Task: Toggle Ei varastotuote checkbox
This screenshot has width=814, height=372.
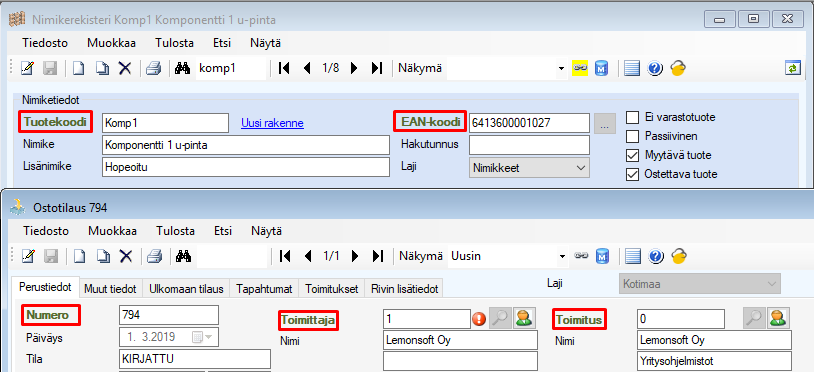Action: pos(632,117)
